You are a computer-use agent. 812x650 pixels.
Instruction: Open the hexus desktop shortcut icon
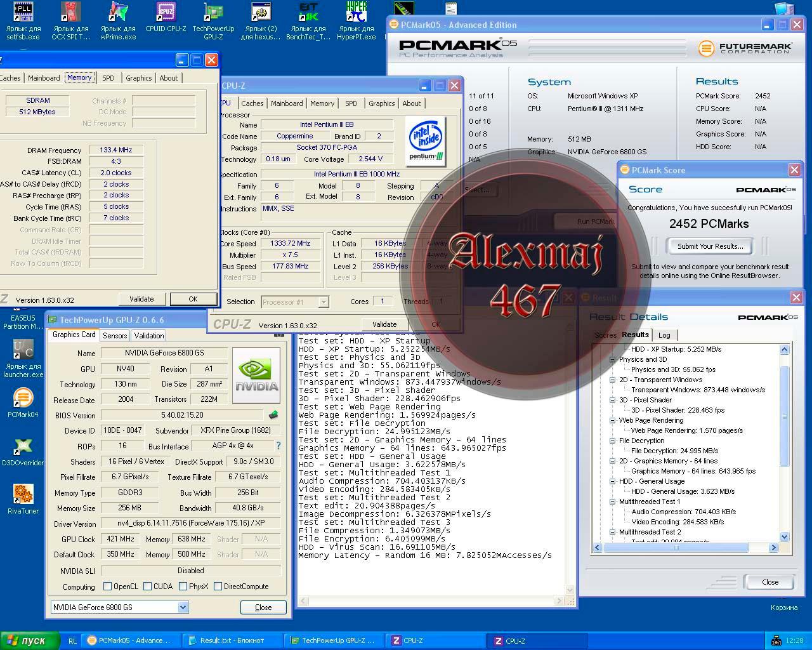pyautogui.click(x=261, y=21)
